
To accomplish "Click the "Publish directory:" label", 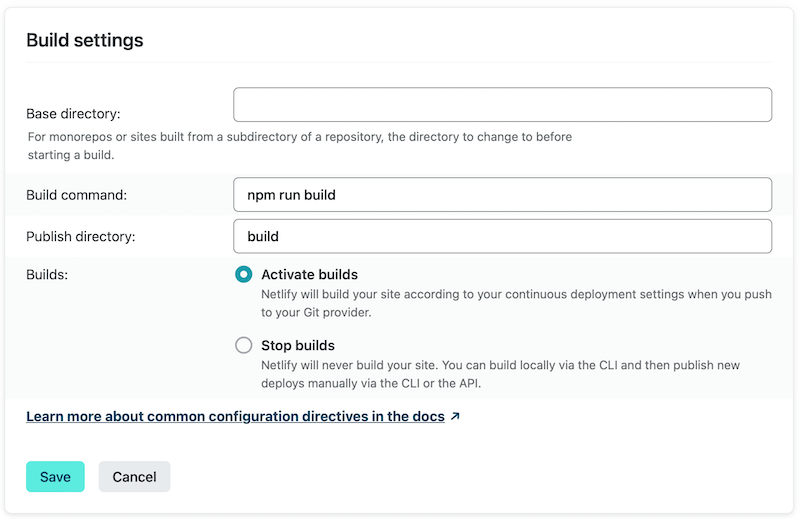I will (80, 237).
